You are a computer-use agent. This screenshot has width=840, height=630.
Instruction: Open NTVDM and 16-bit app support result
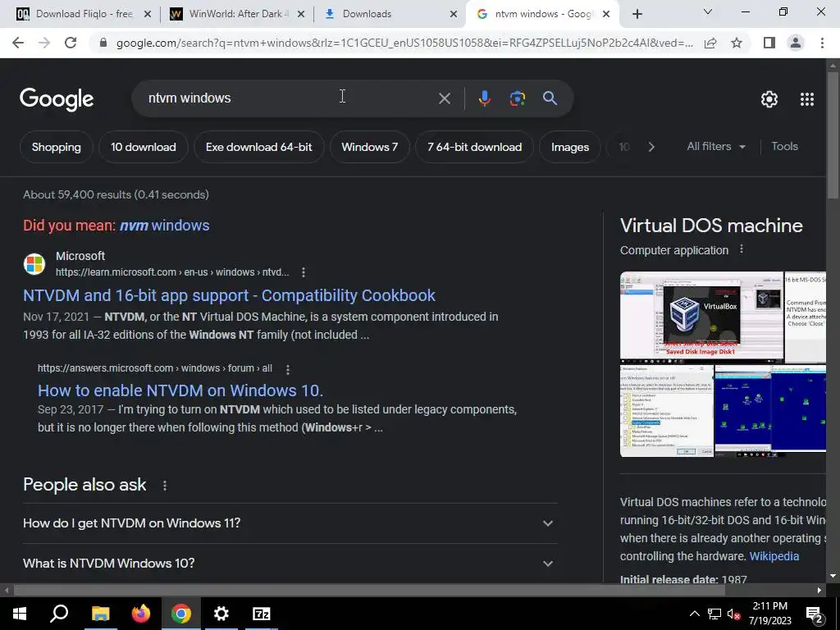click(x=230, y=295)
